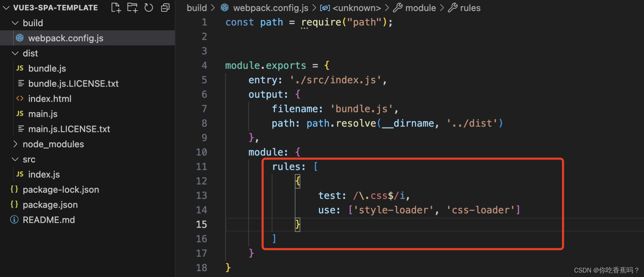This screenshot has height=277, width=644.
Task: Expand the node_modules folder chevron
Action: pos(15,144)
